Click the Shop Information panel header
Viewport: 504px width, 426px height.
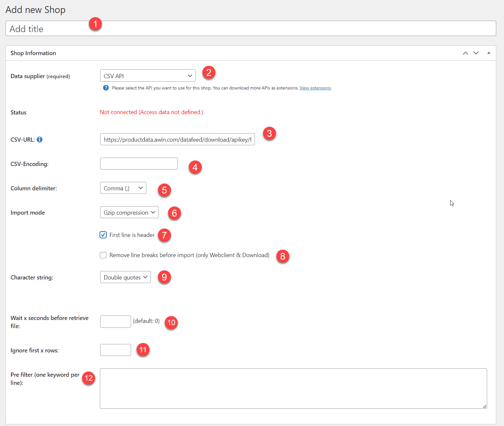[33, 53]
